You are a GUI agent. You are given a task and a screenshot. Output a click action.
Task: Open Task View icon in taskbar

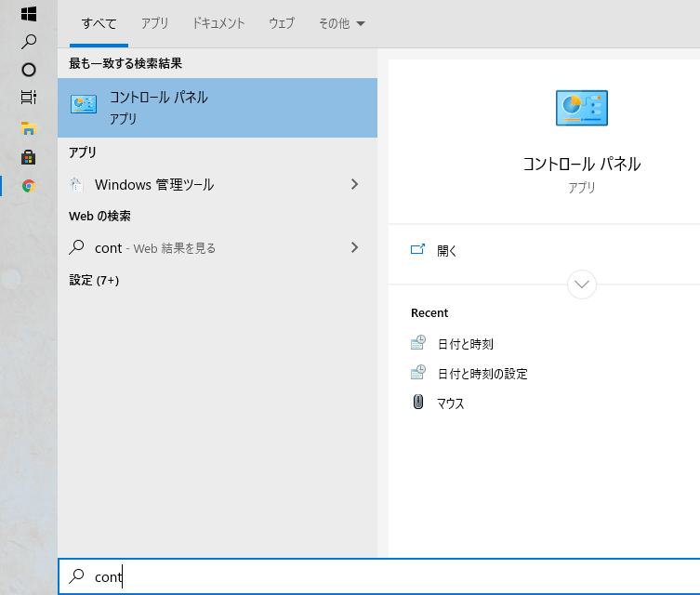point(29,98)
